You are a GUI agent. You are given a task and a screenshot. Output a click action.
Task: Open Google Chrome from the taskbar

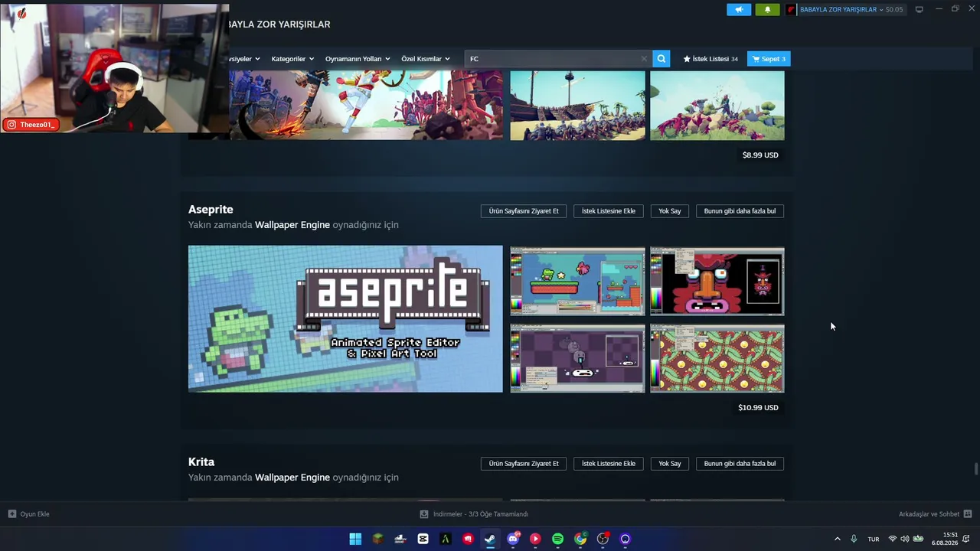580,539
